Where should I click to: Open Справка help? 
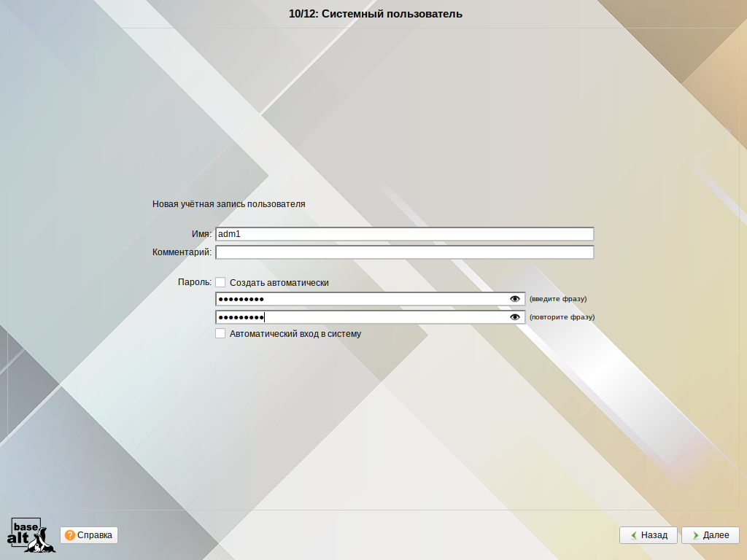[89, 535]
